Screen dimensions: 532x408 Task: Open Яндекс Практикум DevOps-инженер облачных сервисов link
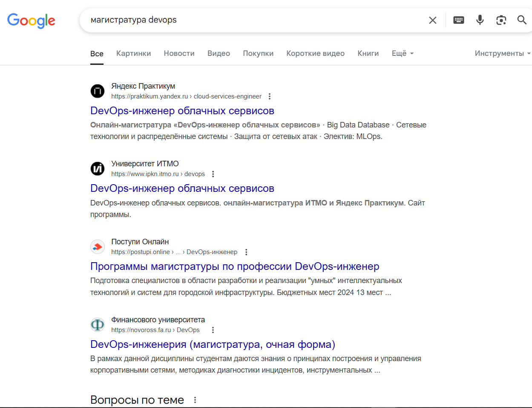[x=182, y=111]
